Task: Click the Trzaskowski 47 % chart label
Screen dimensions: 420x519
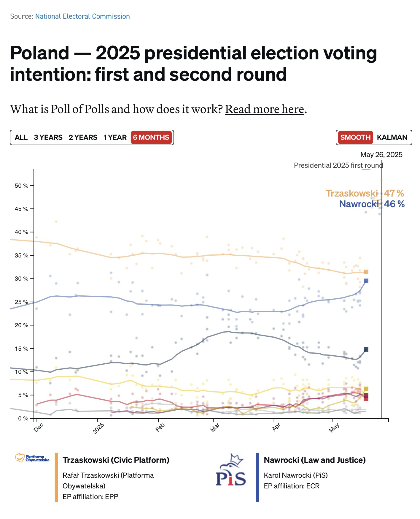Action: pyautogui.click(x=365, y=193)
